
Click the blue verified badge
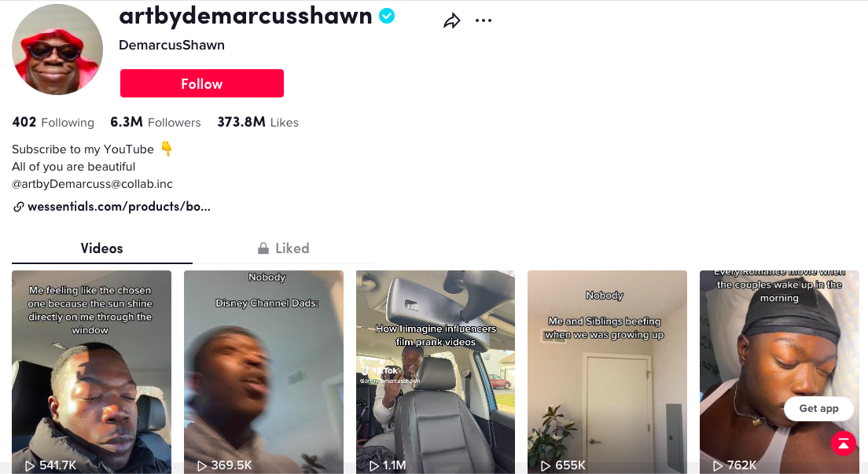(387, 16)
